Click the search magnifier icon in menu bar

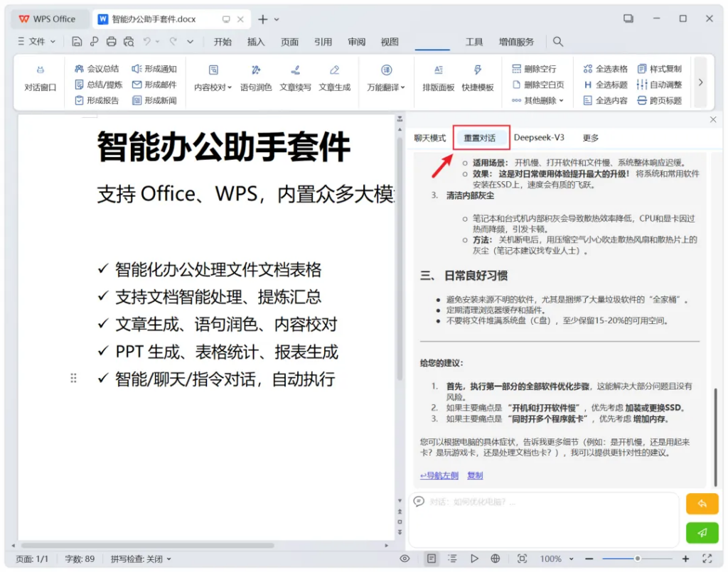click(558, 42)
